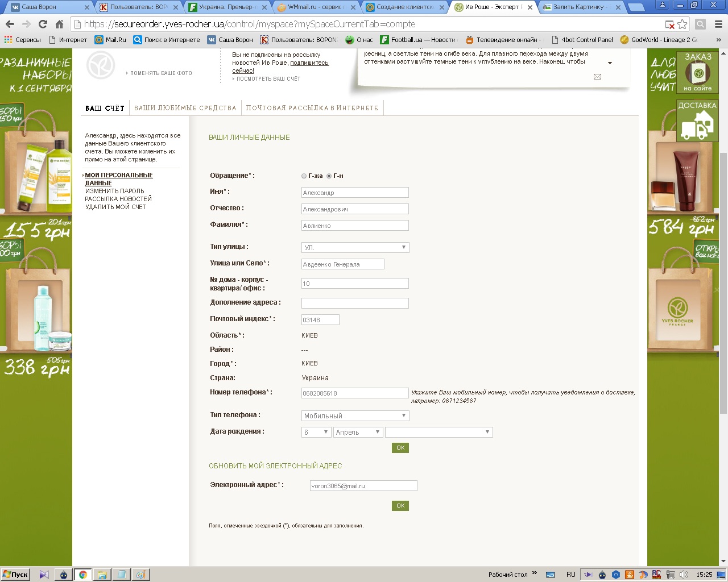Open МОИ ПЕРСОНАЛЬНЫЕ ДАННЫЕ in sidebar

(x=118, y=179)
